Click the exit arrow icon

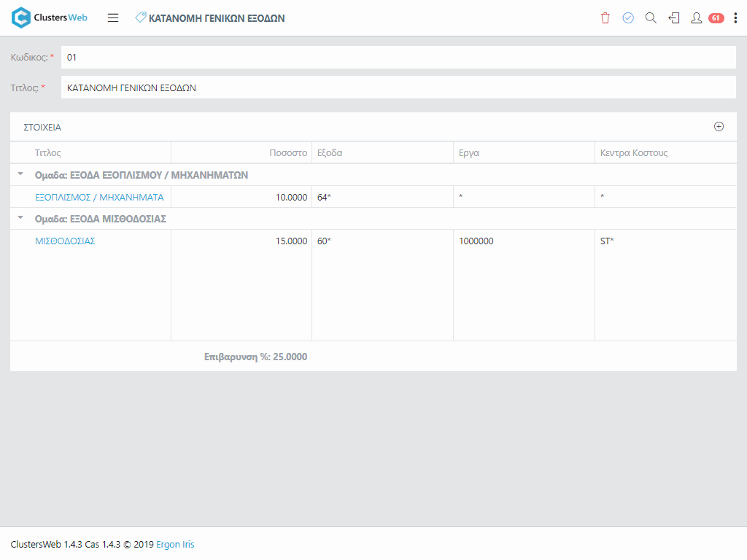(674, 18)
